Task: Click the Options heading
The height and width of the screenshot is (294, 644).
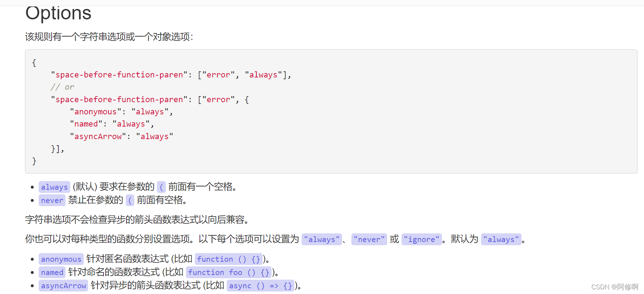Action: click(58, 13)
